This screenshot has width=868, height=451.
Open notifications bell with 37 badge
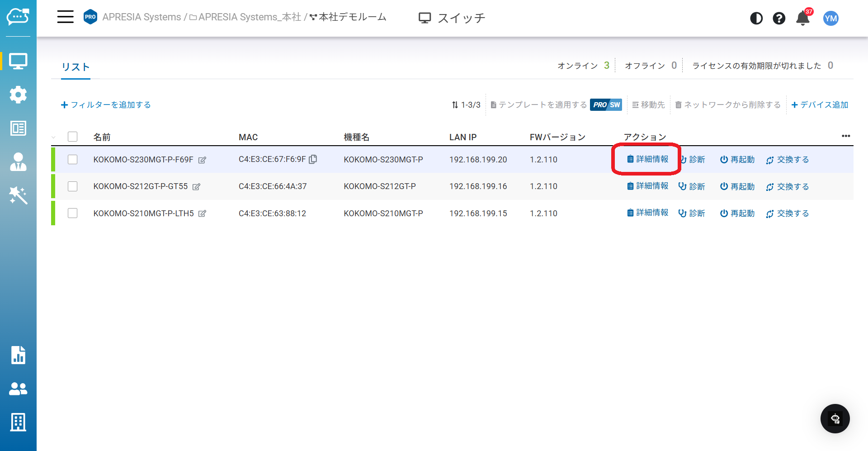point(803,19)
